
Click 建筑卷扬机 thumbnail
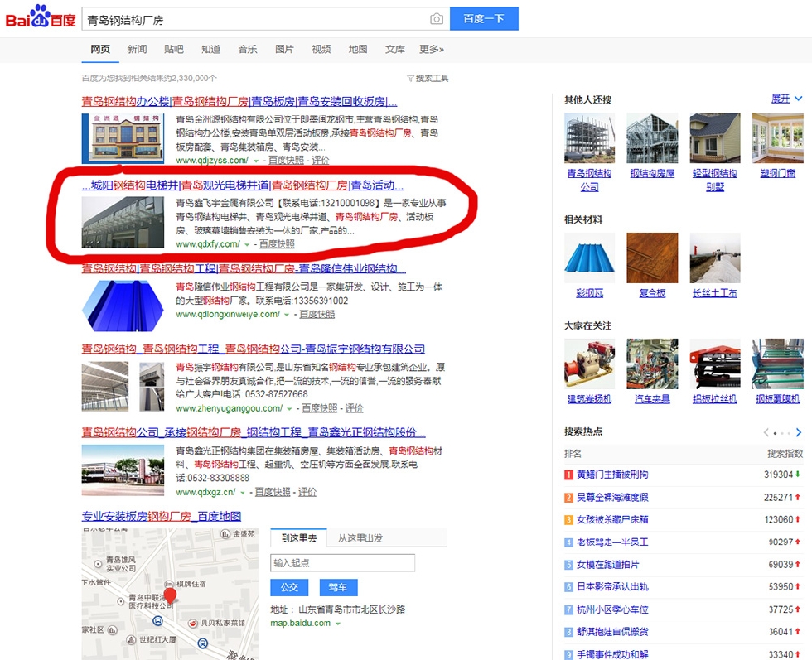pyautogui.click(x=589, y=364)
